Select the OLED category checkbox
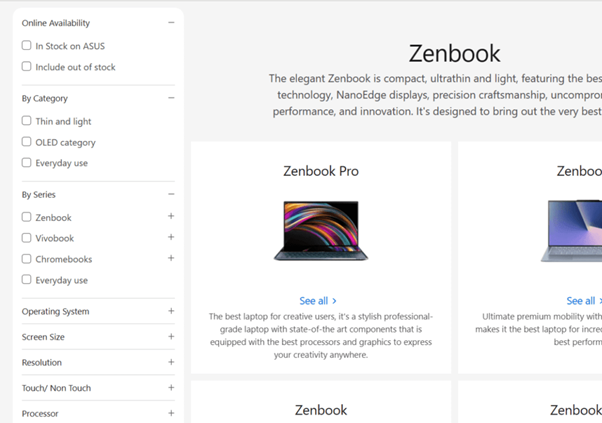The height and width of the screenshot is (423, 602). [27, 141]
